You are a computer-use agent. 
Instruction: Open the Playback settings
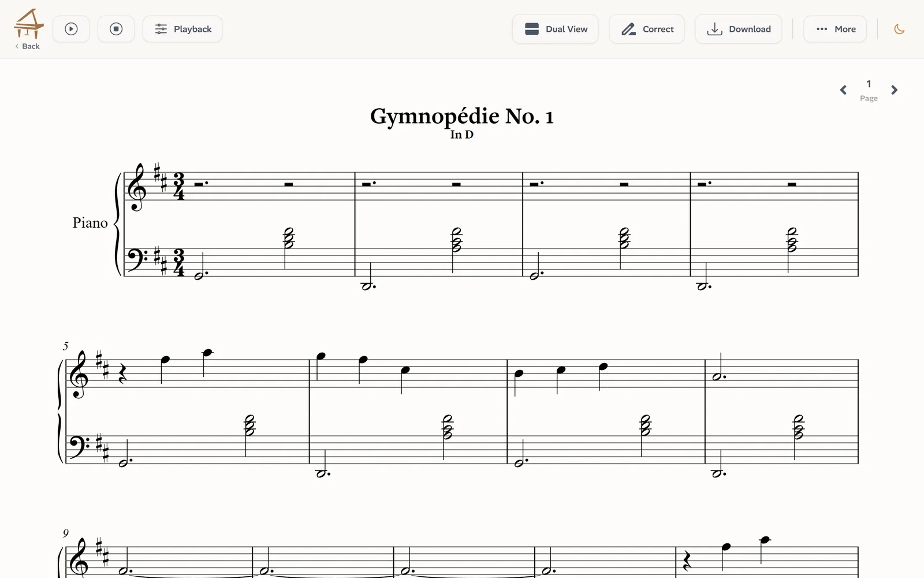(x=182, y=29)
